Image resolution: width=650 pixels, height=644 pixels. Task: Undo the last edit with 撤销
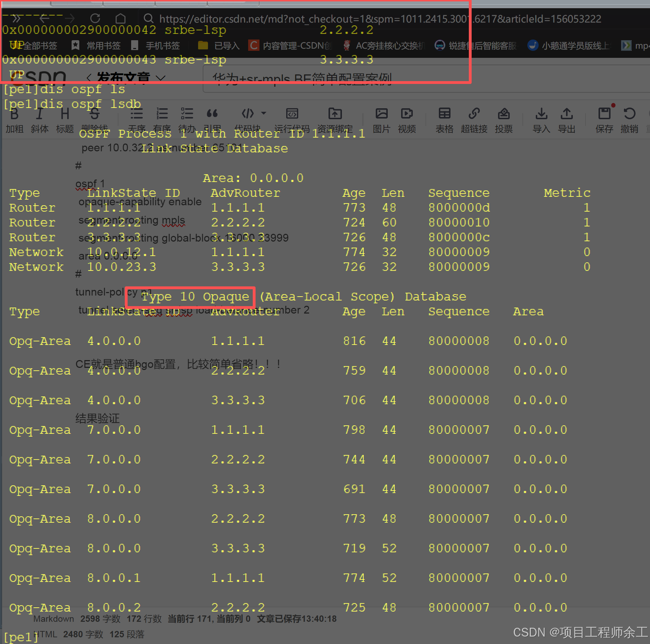pyautogui.click(x=630, y=120)
